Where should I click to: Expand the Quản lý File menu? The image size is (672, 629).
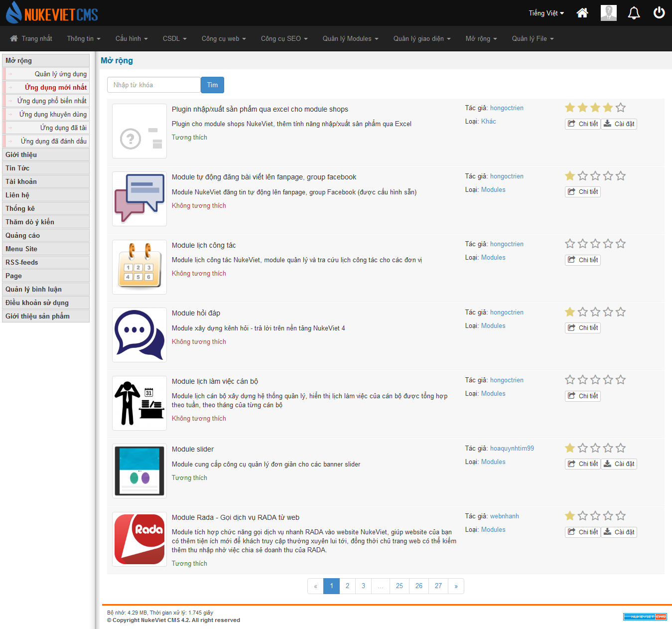pos(533,38)
